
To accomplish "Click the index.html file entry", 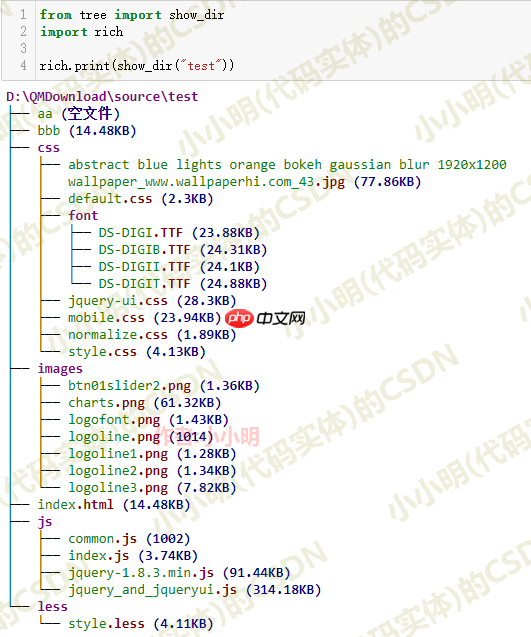I will pos(114,505).
